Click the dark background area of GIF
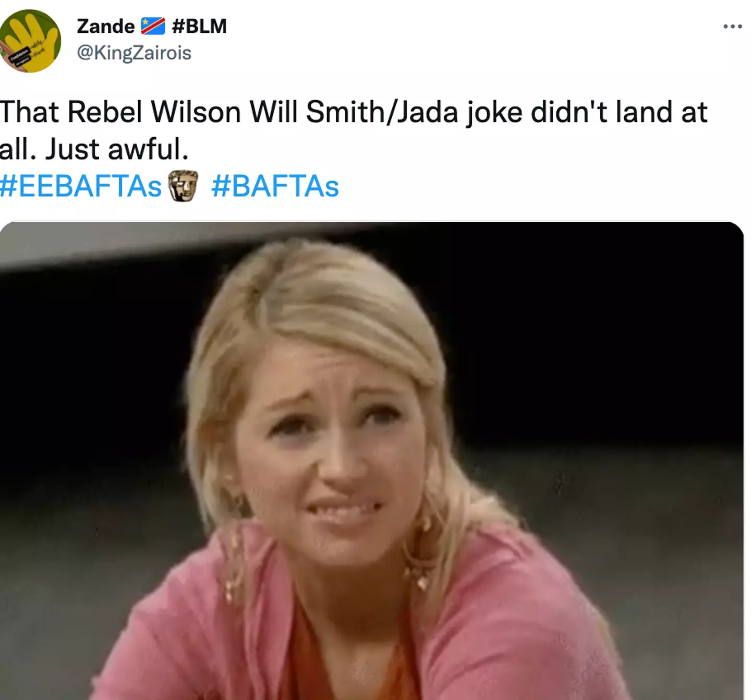Screen dimensions: 751x700 (600, 339)
